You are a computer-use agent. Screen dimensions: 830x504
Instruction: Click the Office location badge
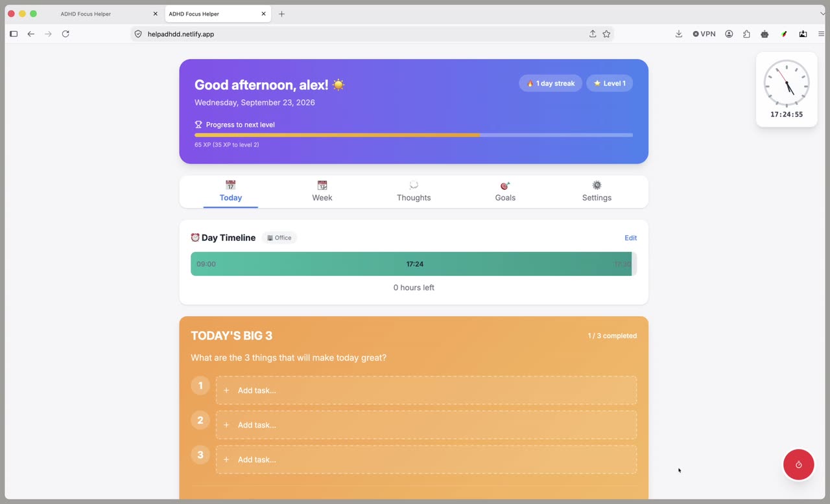coord(279,238)
